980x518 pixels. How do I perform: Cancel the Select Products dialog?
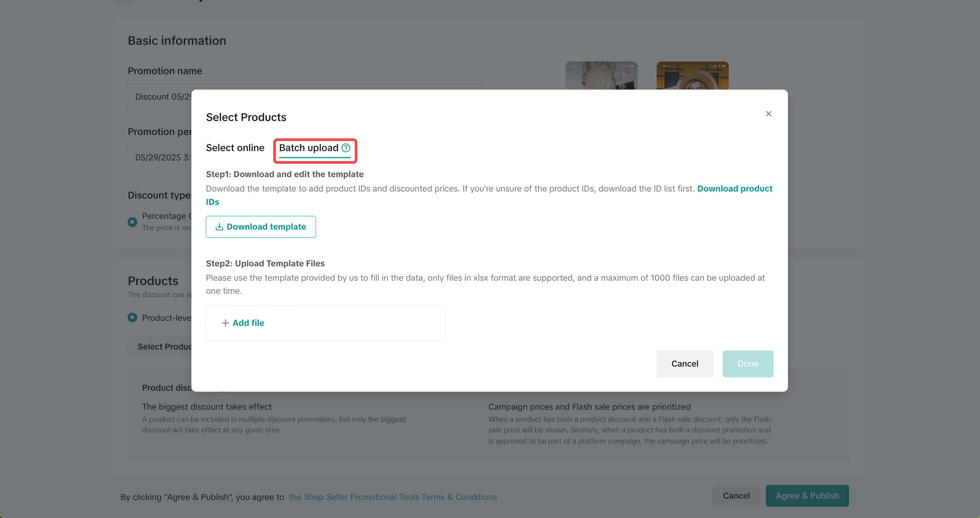tap(684, 364)
